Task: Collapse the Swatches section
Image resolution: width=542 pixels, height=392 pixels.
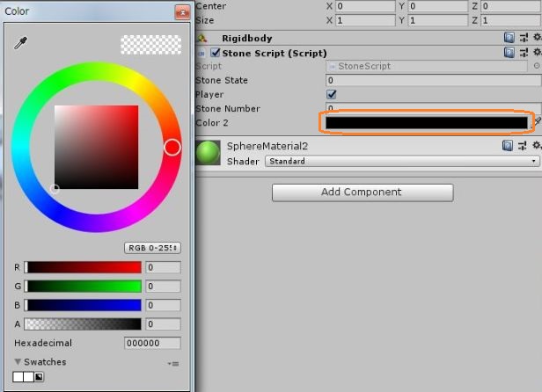Action: [18, 362]
